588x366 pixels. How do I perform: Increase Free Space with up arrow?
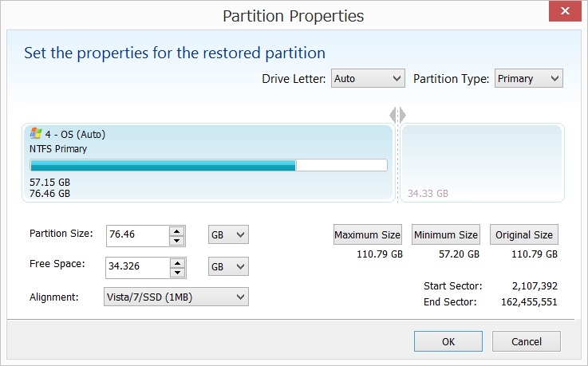coord(177,261)
